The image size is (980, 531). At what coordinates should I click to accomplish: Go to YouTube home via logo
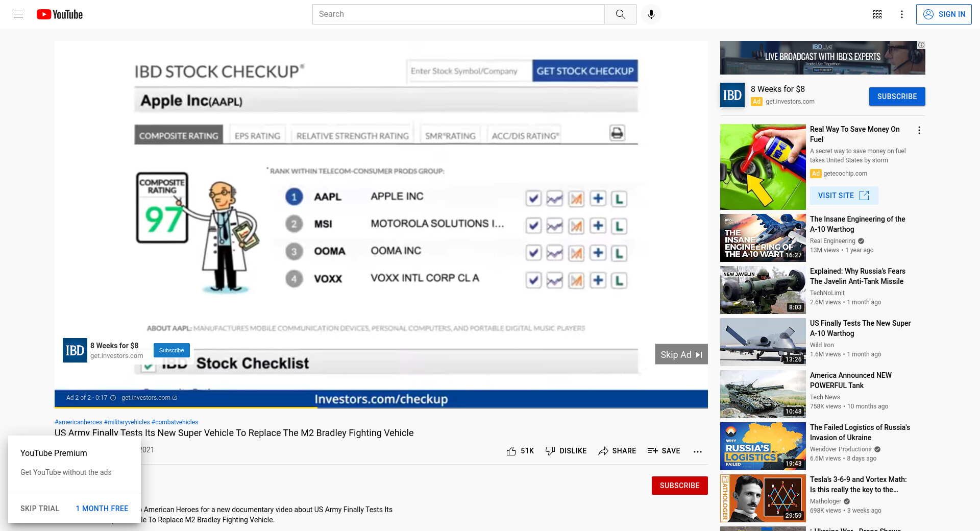[60, 14]
